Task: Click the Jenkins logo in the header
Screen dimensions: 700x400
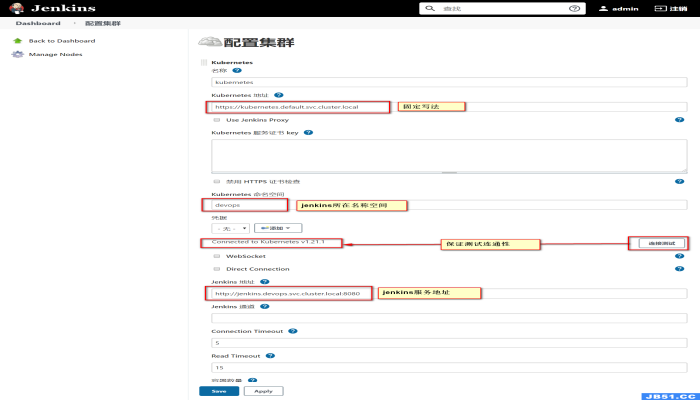Action: click(53, 8)
